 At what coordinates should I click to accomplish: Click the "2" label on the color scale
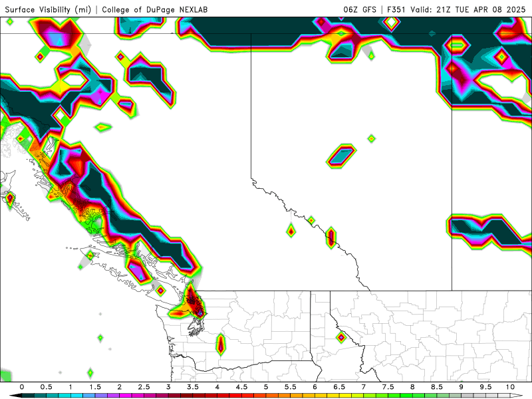point(120,387)
